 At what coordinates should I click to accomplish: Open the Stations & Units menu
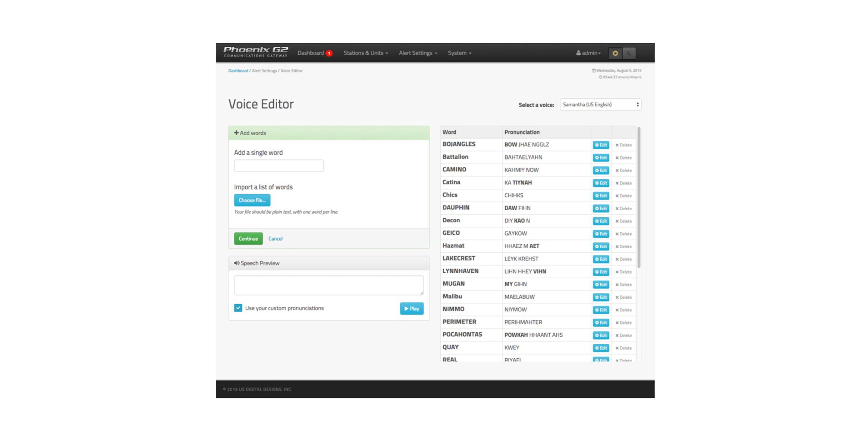(366, 53)
